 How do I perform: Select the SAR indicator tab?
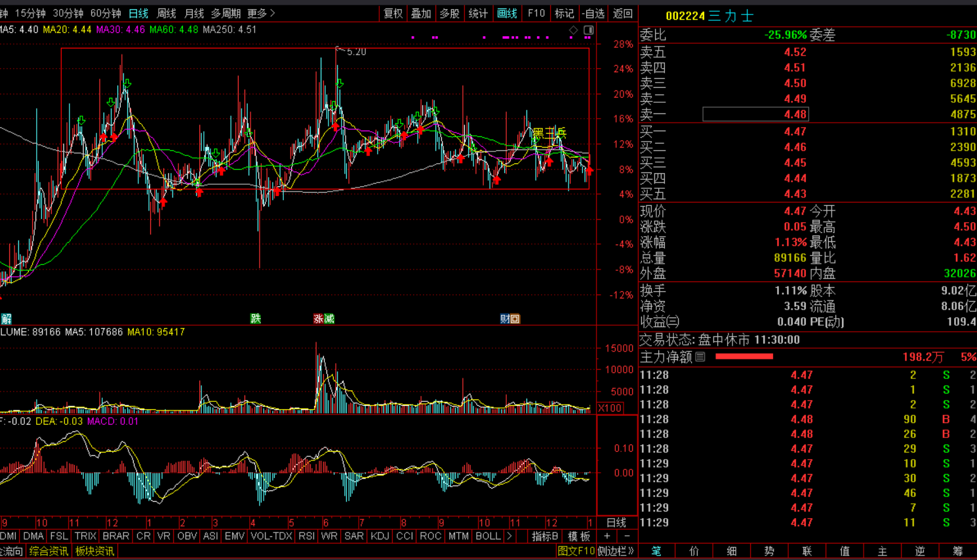coord(354,536)
